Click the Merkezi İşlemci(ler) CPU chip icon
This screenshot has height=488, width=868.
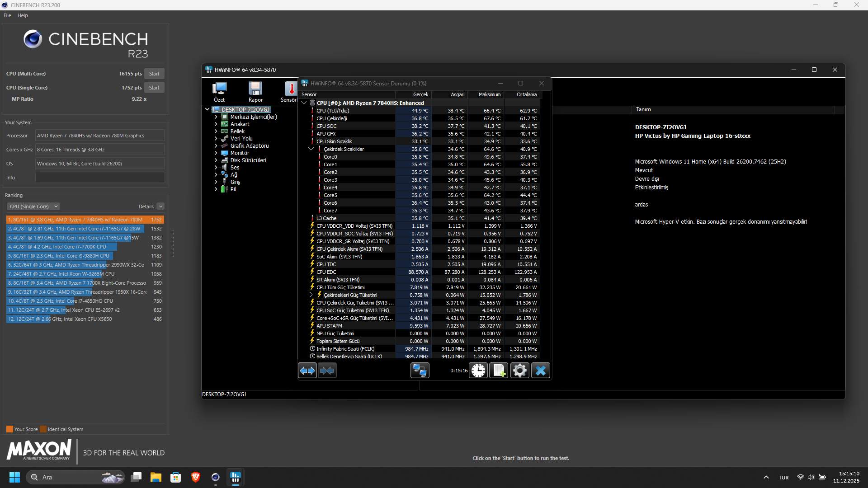pos(225,117)
